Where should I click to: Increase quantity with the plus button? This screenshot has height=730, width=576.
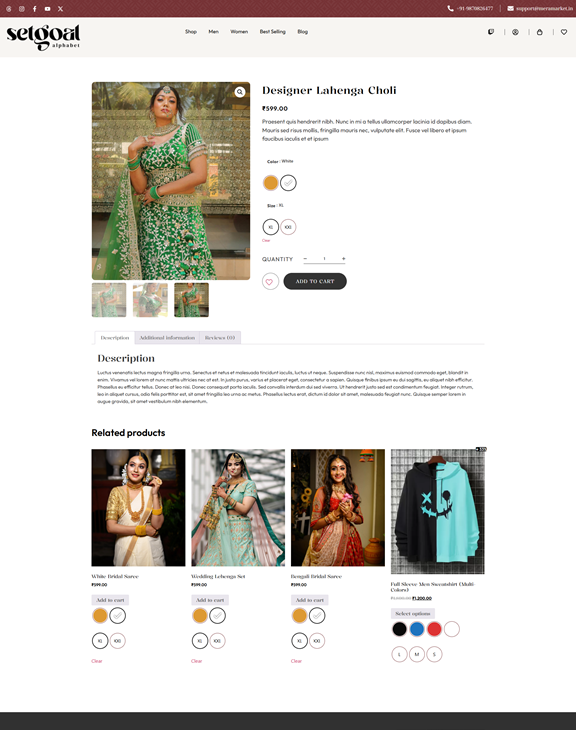pyautogui.click(x=344, y=258)
